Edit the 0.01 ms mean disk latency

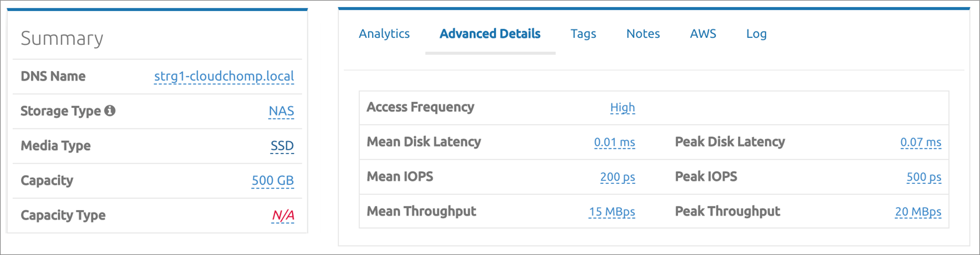(x=614, y=142)
